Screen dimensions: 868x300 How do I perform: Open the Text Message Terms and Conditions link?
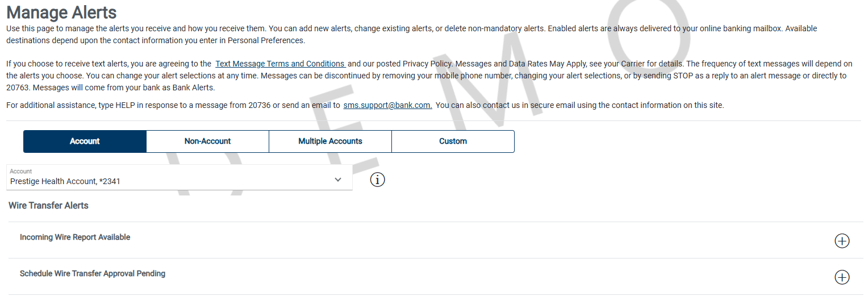point(280,64)
